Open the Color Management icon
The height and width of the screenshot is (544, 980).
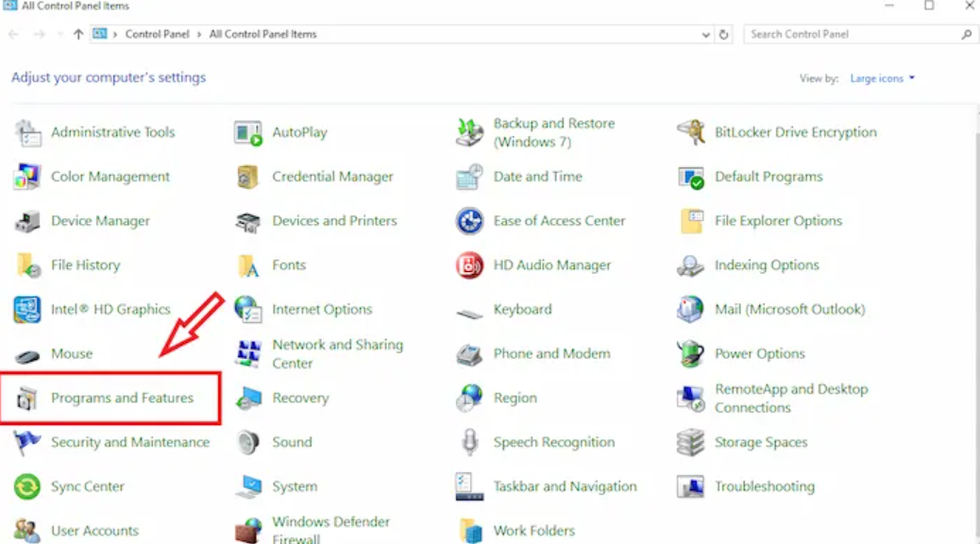click(x=27, y=177)
